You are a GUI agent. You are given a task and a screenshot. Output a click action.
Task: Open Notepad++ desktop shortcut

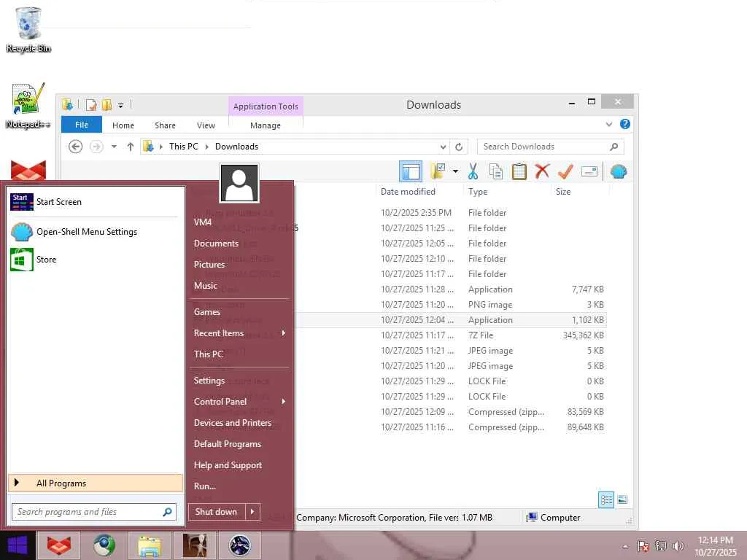(x=28, y=106)
